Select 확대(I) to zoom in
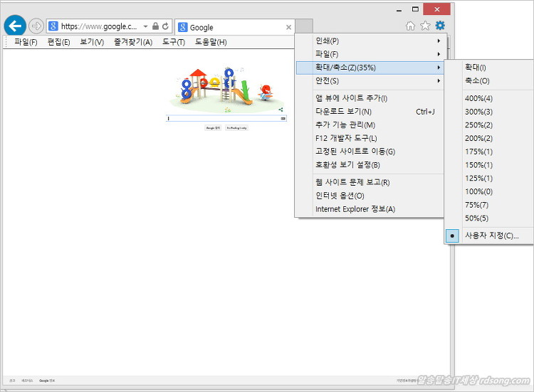The image size is (534, 392). 476,67
